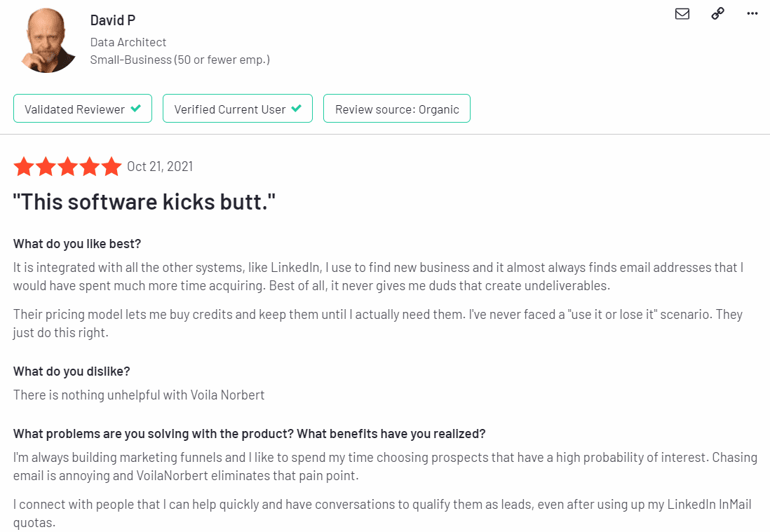
Task: Open the "This software kicks butt." review title
Action: (144, 202)
